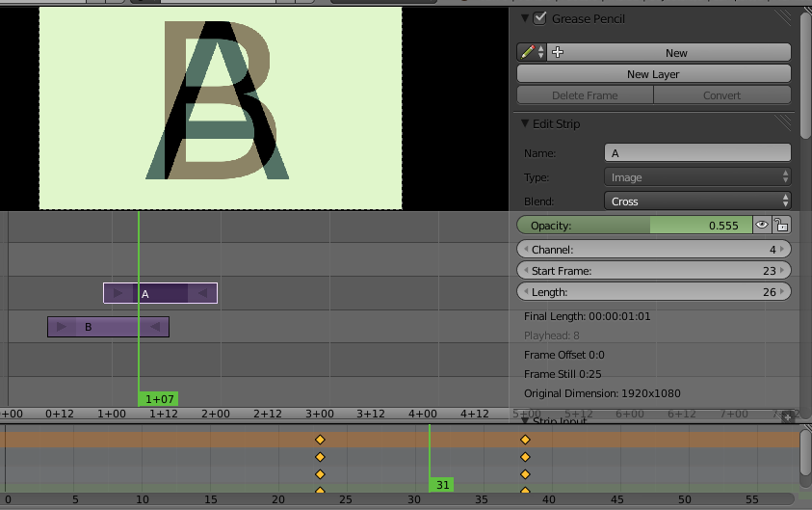812x510 pixels.
Task: Select strip A in the sequencer
Action: click(161, 293)
